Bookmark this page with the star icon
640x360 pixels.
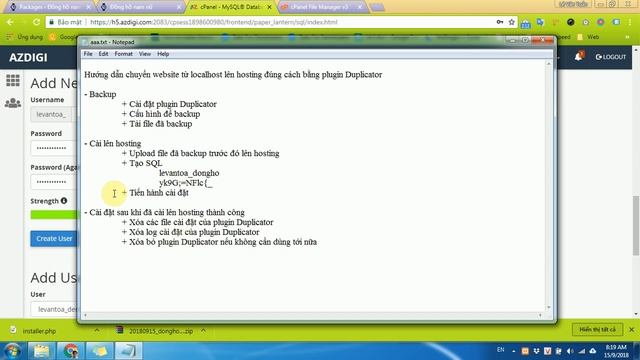click(x=511, y=22)
